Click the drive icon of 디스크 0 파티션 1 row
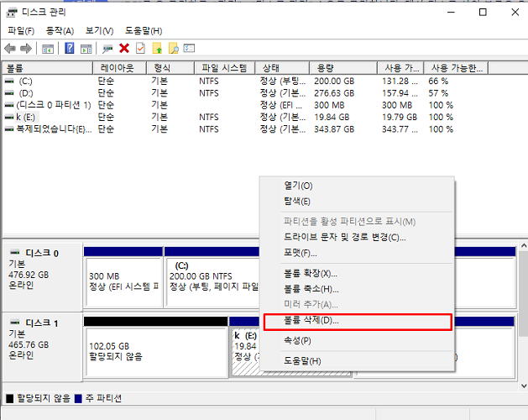This screenshot has height=420, width=528. point(9,105)
